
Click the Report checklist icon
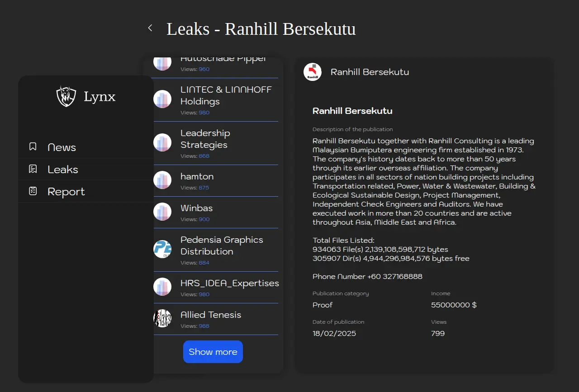point(33,191)
